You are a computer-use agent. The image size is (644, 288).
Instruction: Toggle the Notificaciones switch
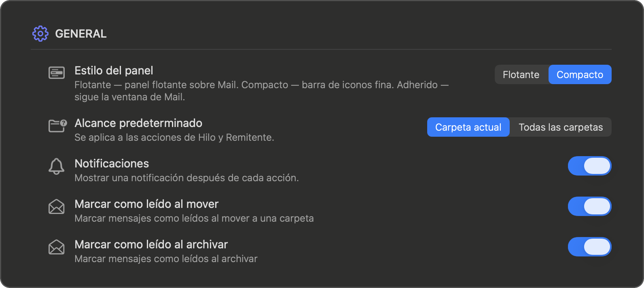pos(589,166)
